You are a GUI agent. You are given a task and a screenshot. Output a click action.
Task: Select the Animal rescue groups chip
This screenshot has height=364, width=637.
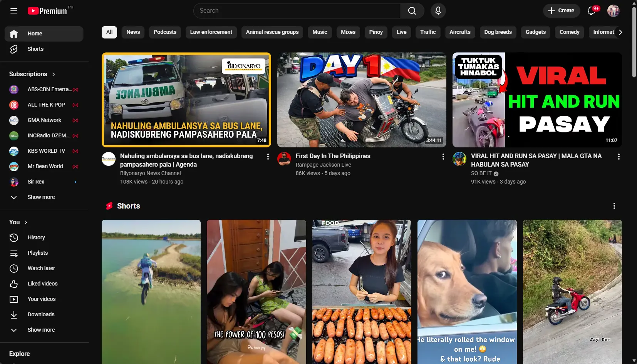pyautogui.click(x=272, y=32)
